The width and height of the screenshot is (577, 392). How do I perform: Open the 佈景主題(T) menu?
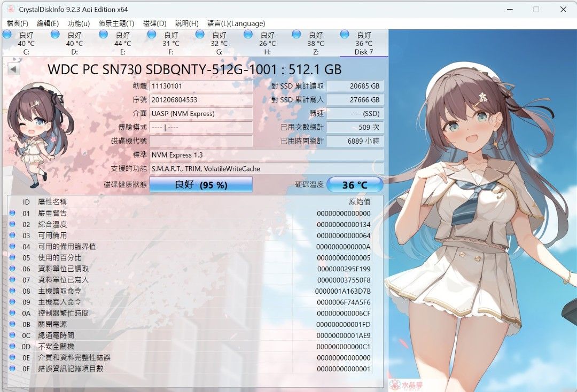[x=116, y=23]
